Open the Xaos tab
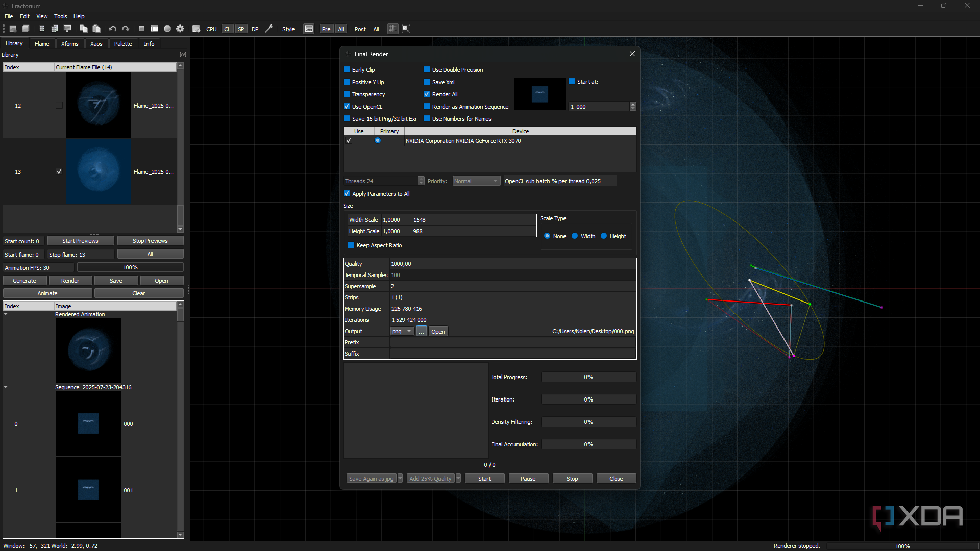This screenshot has height=551, width=980. point(96,44)
